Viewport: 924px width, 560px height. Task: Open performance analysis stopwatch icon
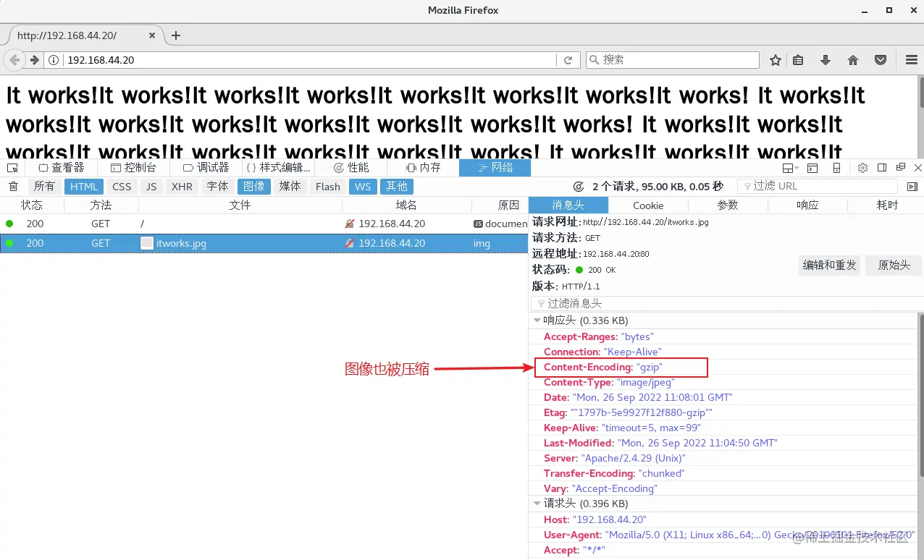579,186
